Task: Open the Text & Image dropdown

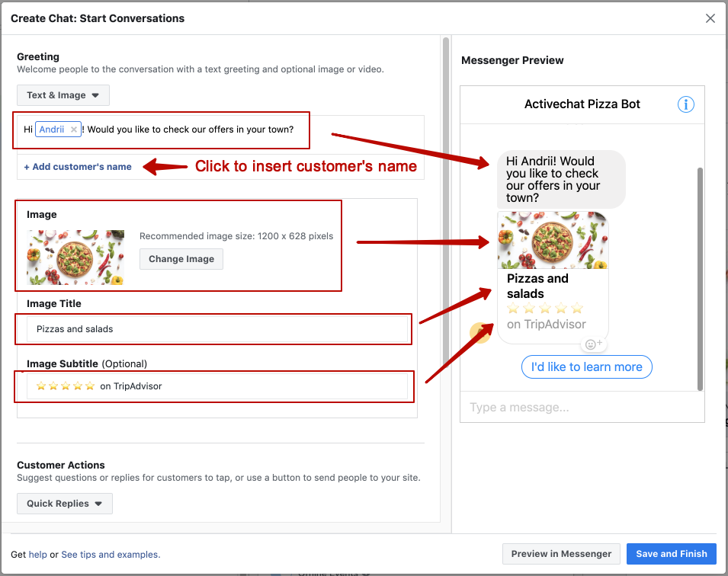Action: point(63,95)
